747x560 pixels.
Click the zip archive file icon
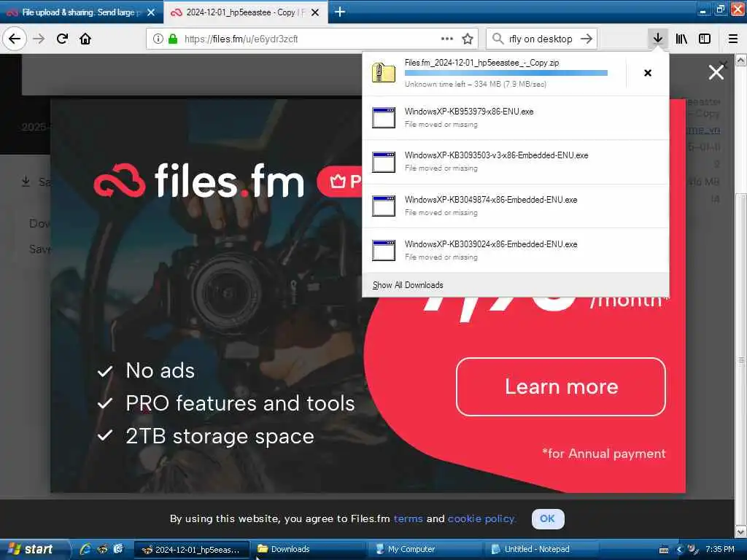384,73
